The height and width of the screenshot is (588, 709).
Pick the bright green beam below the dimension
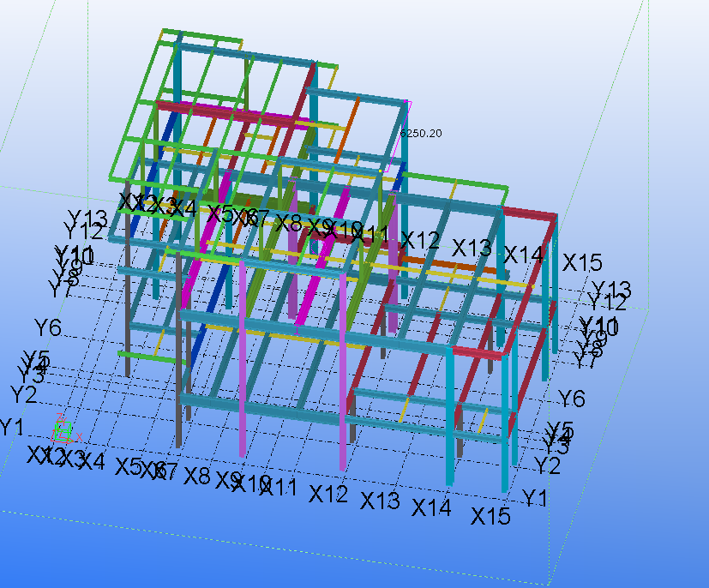click(x=446, y=181)
